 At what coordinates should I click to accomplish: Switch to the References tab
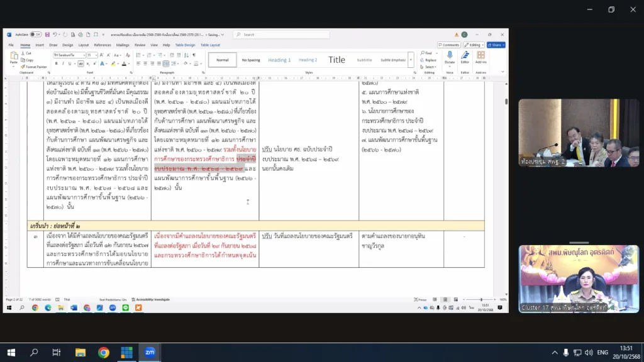pyautogui.click(x=103, y=45)
